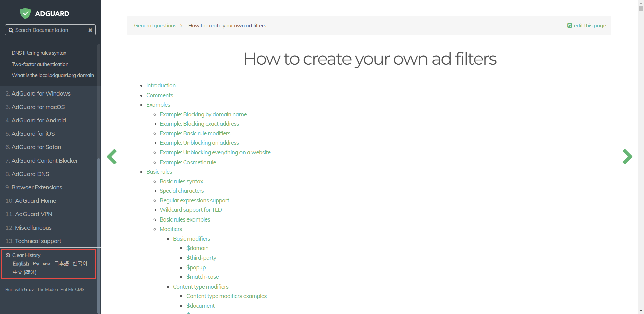Click the breadcrumb chevron separator

[x=181, y=26]
